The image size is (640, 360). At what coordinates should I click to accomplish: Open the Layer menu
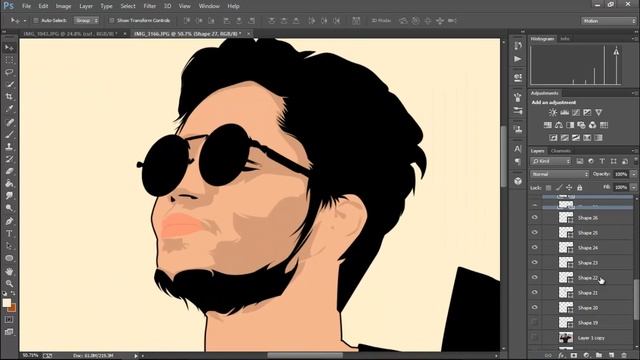click(86, 6)
